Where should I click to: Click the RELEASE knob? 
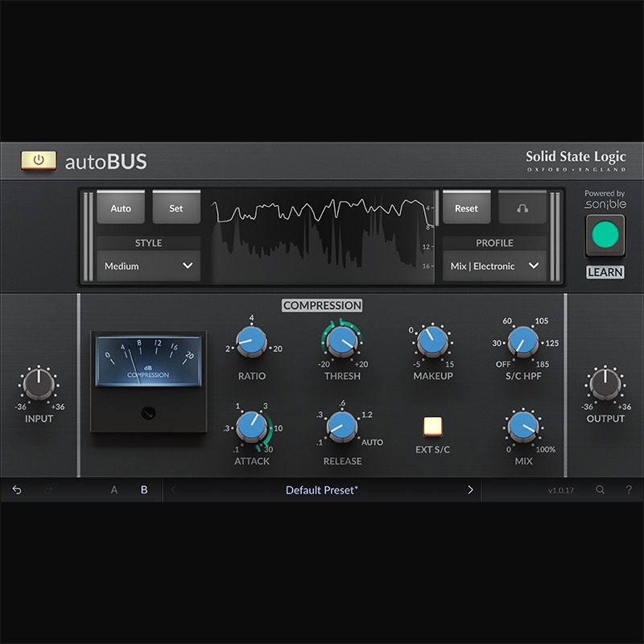click(x=342, y=427)
